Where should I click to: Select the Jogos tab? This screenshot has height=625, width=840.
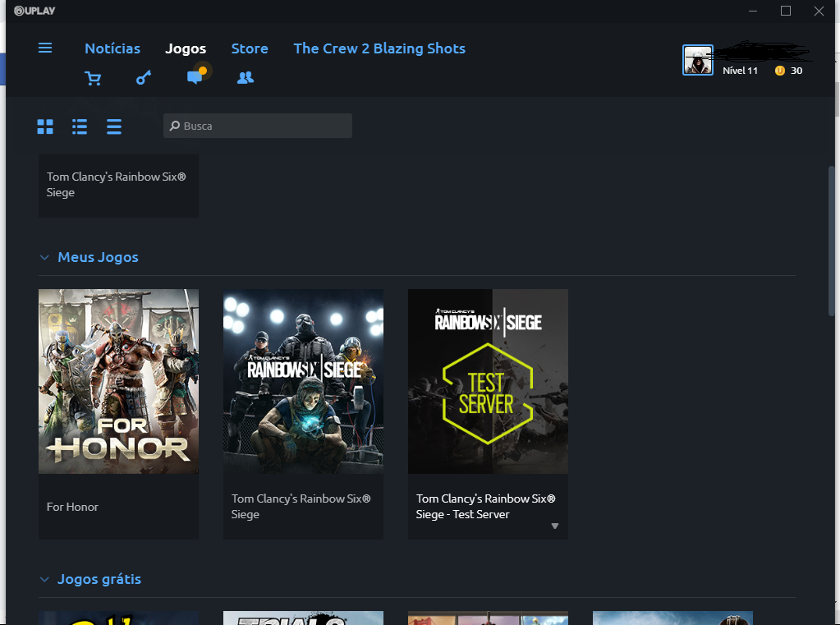point(186,48)
